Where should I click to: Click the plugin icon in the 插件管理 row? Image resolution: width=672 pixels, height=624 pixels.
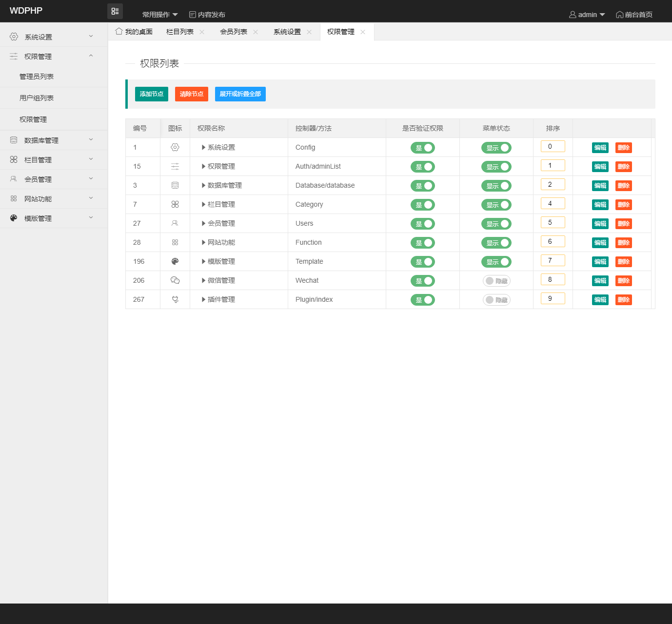(175, 299)
